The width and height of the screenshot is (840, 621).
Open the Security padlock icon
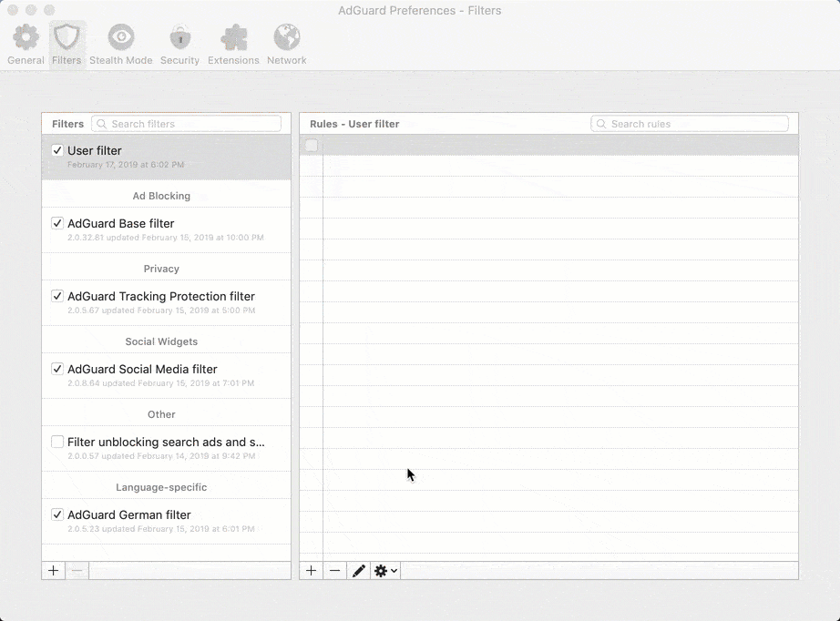pos(180,37)
